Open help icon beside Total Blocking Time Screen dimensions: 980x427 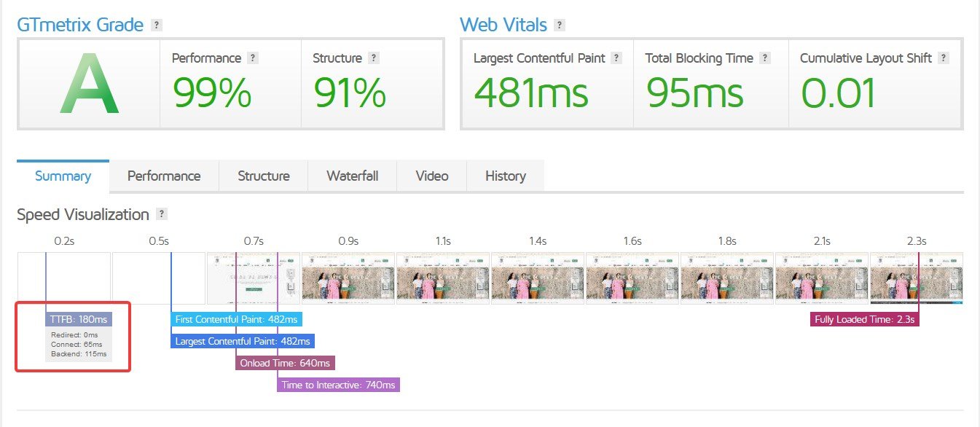point(765,58)
